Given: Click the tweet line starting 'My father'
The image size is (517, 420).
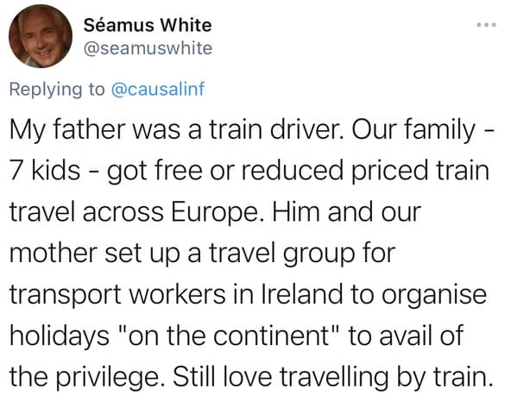Looking at the screenshot, I should pyautogui.click(x=252, y=129).
